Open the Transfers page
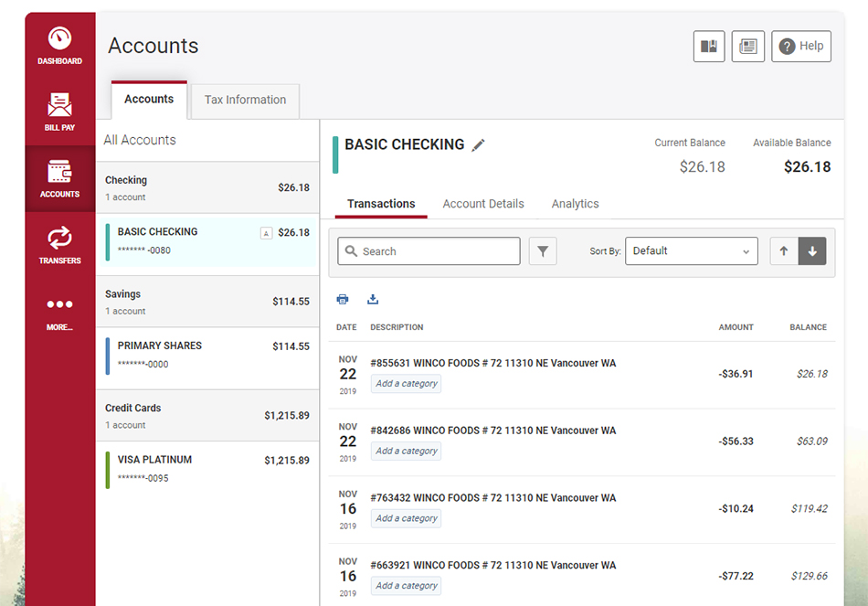 59,245
